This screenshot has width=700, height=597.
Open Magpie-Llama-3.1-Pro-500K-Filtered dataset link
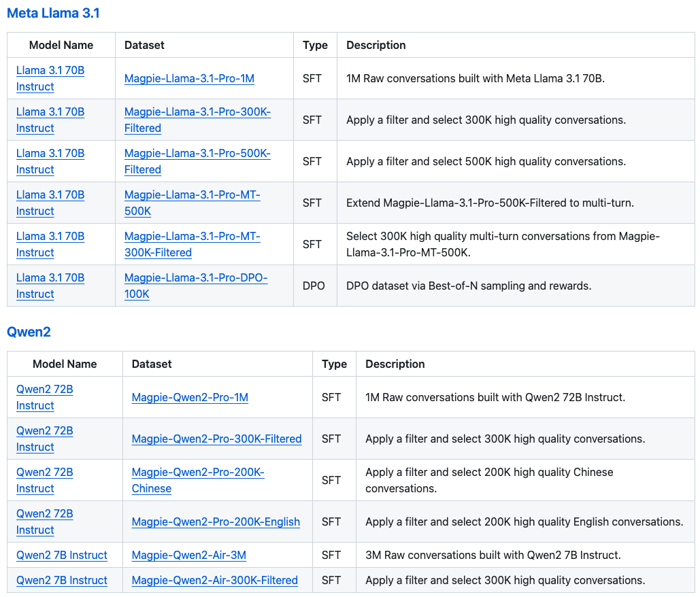coord(197,154)
